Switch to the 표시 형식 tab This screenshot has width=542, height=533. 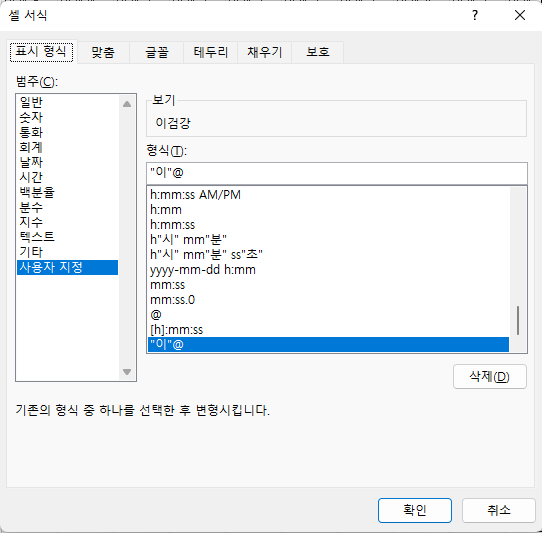click(41, 52)
